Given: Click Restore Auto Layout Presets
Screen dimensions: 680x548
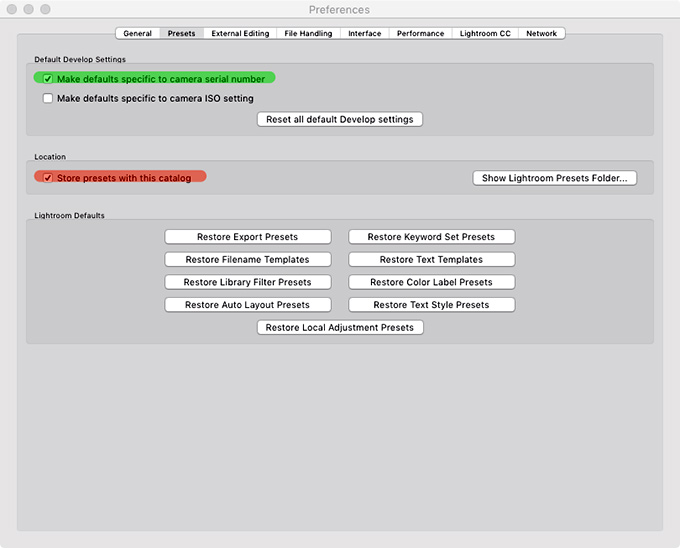Looking at the screenshot, I should pos(248,304).
